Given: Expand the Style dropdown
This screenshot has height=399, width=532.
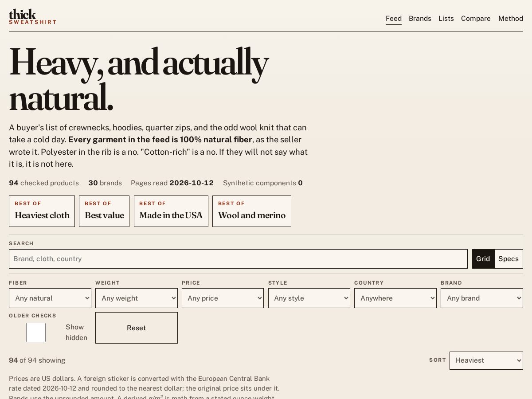Looking at the screenshot, I should coord(309,298).
